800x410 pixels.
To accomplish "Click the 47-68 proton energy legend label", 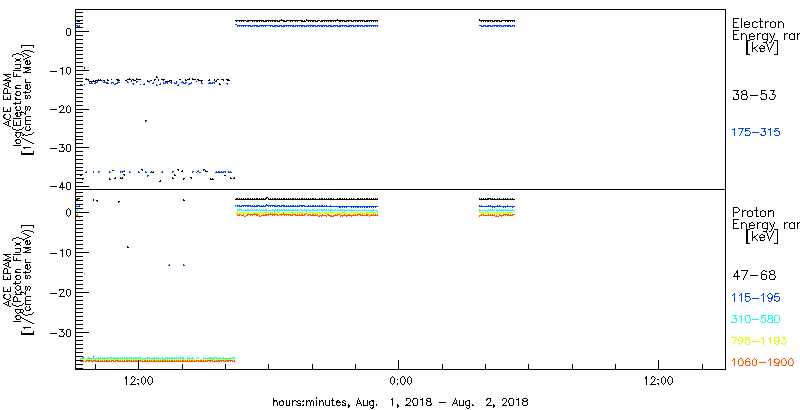I will [x=754, y=276].
